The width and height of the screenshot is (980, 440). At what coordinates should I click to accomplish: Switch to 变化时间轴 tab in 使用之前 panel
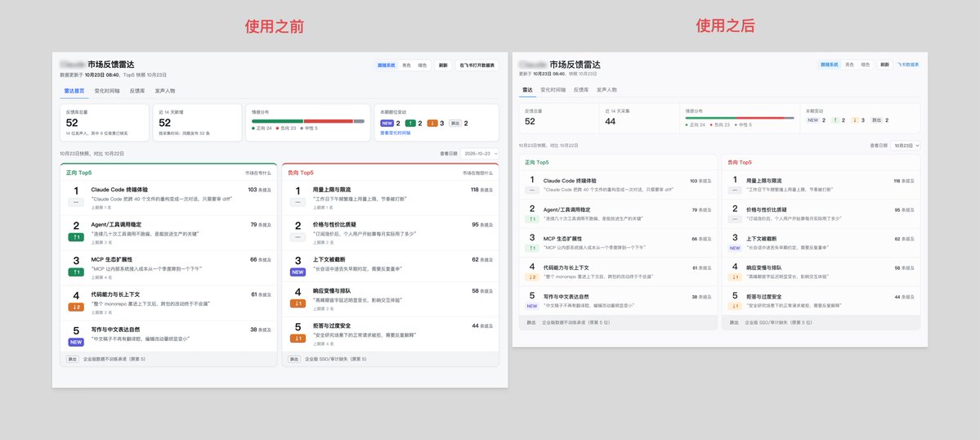coord(108,91)
